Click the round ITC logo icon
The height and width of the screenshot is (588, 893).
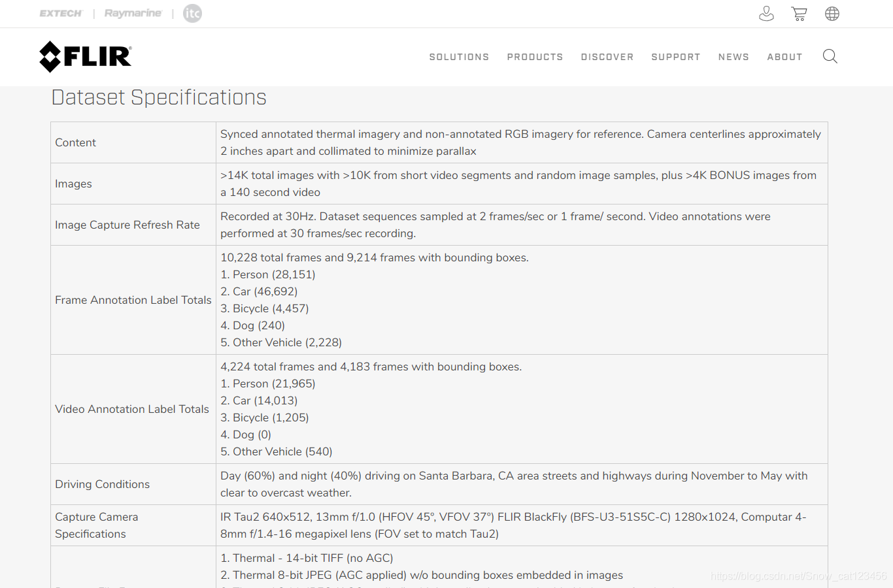[x=192, y=14]
